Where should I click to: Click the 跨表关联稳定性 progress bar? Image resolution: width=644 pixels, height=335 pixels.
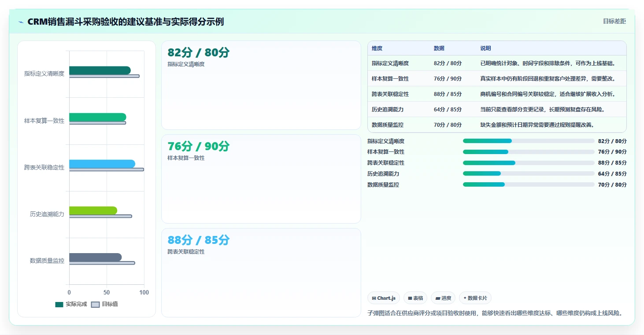coord(529,163)
